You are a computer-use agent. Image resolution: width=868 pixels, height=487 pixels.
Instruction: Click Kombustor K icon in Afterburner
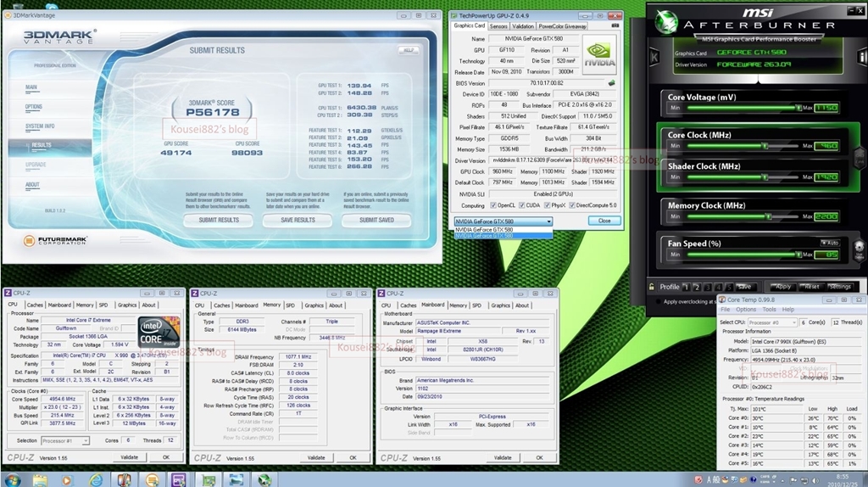coord(654,57)
